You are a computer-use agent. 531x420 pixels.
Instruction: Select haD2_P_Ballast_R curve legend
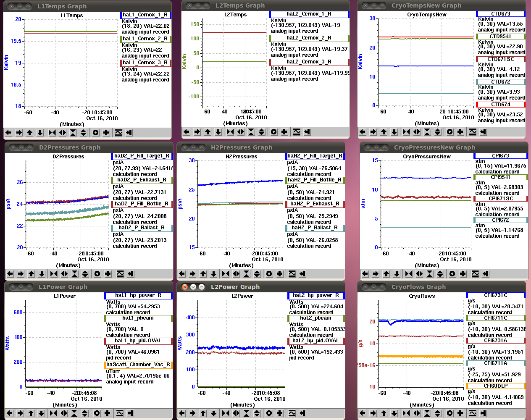point(142,228)
